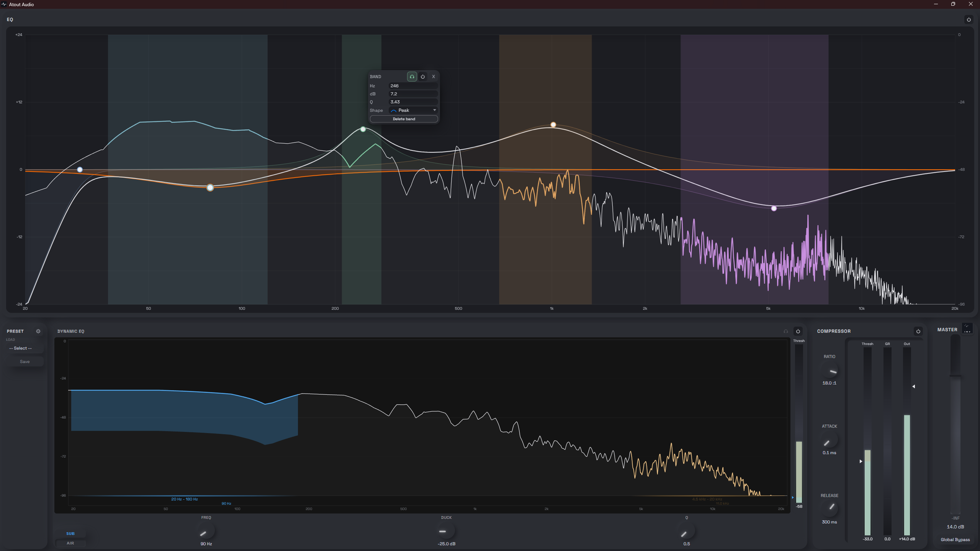Image resolution: width=980 pixels, height=551 pixels.
Task: Toggle the Dynamic EQ headphone listen icon
Action: (x=786, y=331)
